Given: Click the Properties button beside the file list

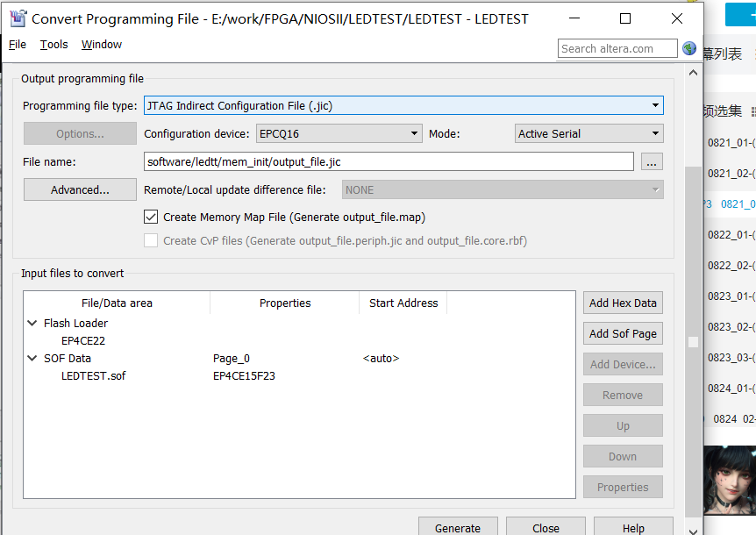Looking at the screenshot, I should point(623,488).
